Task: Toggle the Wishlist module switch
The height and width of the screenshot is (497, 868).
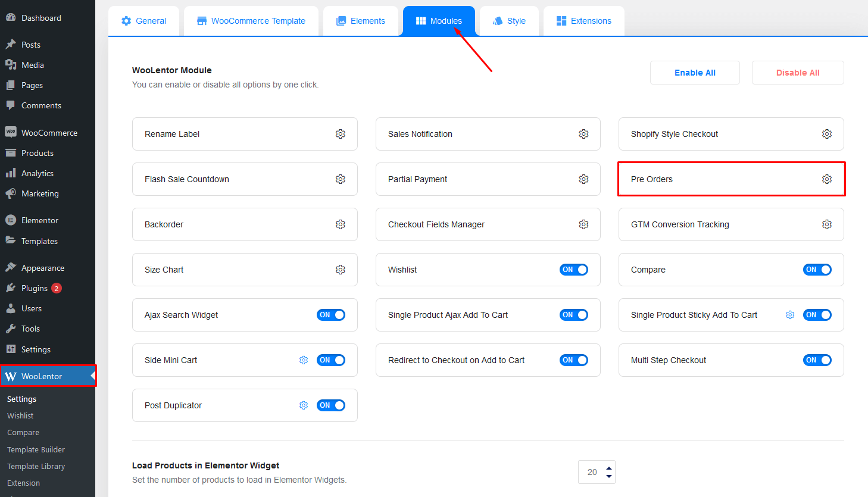Action: pos(573,270)
